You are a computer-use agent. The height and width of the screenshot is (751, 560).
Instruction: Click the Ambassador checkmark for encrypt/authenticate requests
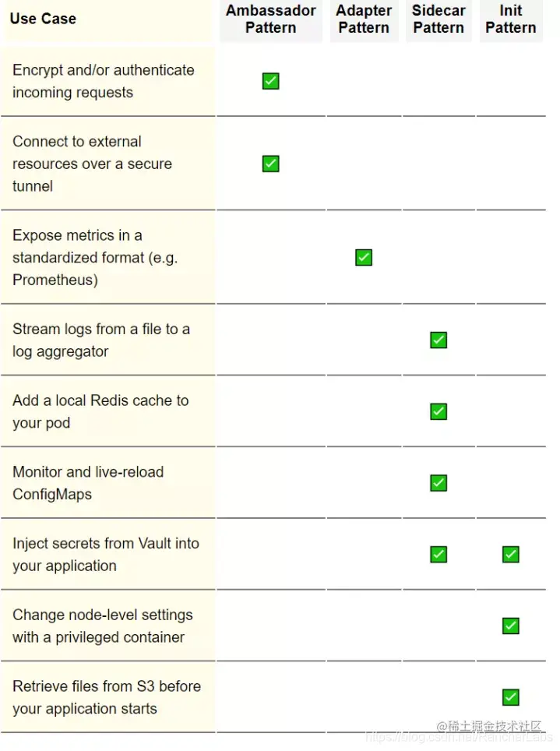[271, 81]
